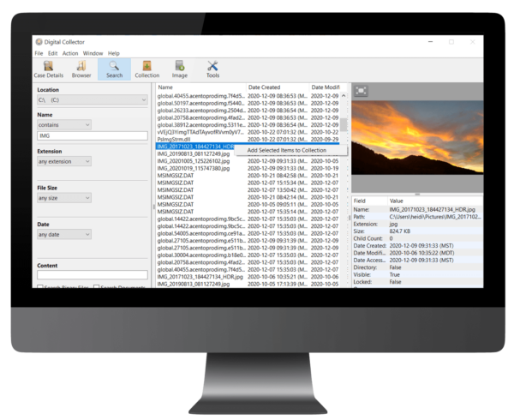Screen dimensions: 514x420
Task: Click the Name column header in file list
Action: (200, 87)
